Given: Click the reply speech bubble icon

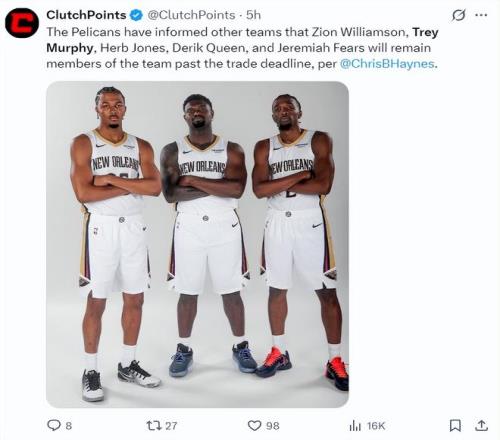Looking at the screenshot, I should [x=53, y=425].
